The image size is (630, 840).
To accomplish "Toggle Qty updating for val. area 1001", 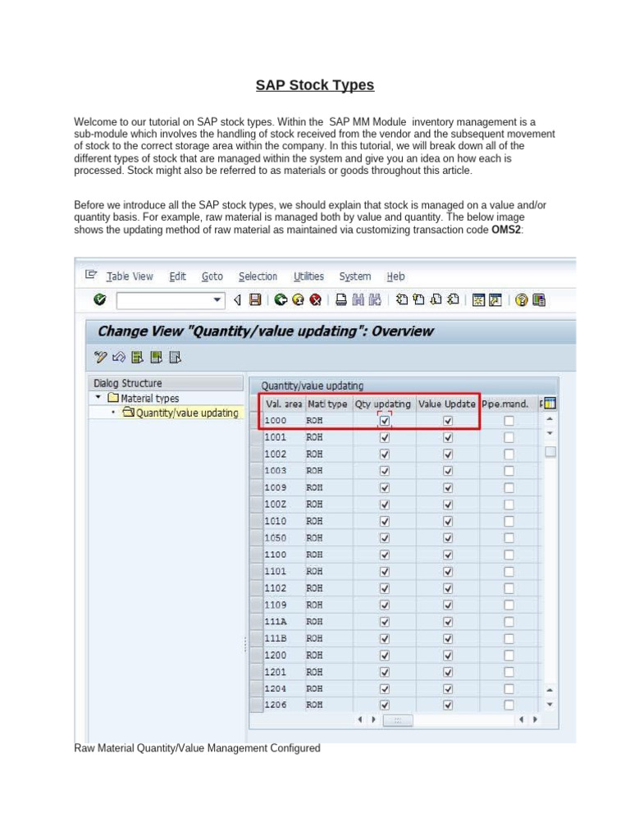I will pyautogui.click(x=384, y=437).
